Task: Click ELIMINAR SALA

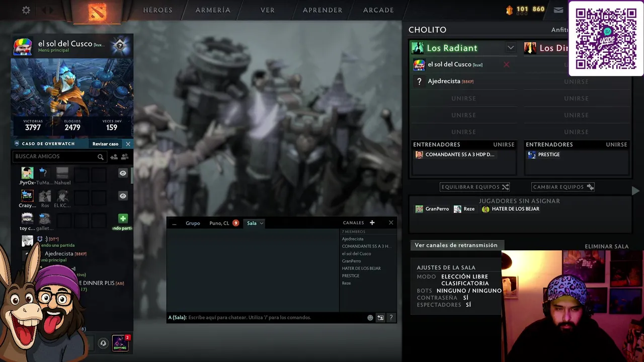Action: tap(607, 247)
